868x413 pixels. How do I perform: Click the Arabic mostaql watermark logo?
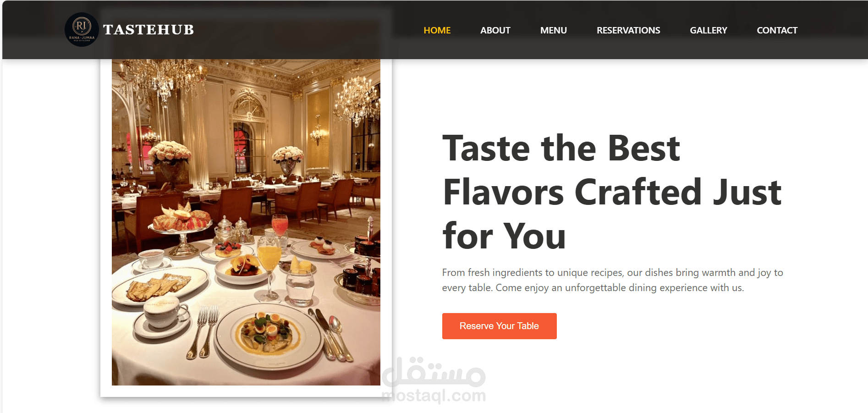coord(434,371)
